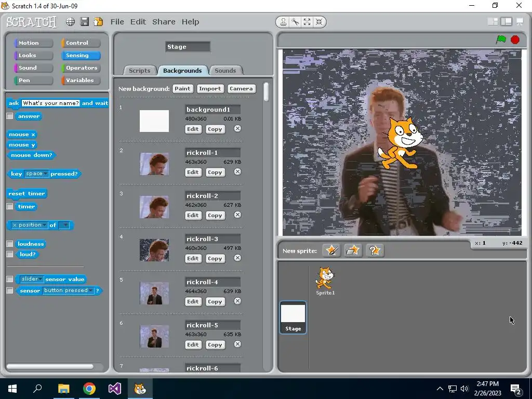This screenshot has height=399, width=532.
Task: Copy the rickroll-3 background
Action: [x=215, y=258]
